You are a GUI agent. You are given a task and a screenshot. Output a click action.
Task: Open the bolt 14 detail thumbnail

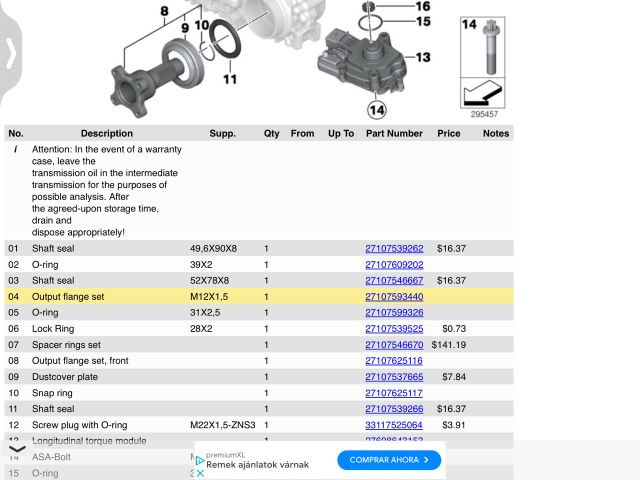[485, 65]
